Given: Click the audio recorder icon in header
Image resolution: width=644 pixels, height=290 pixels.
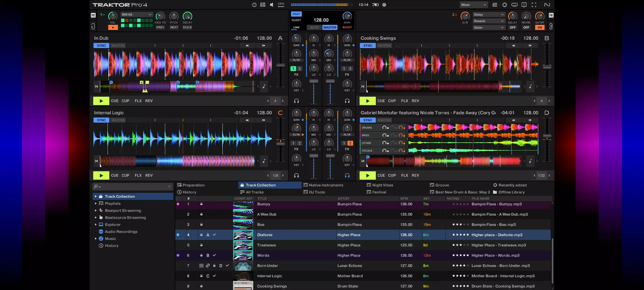Looking at the screenshot, I should pyautogui.click(x=384, y=5).
